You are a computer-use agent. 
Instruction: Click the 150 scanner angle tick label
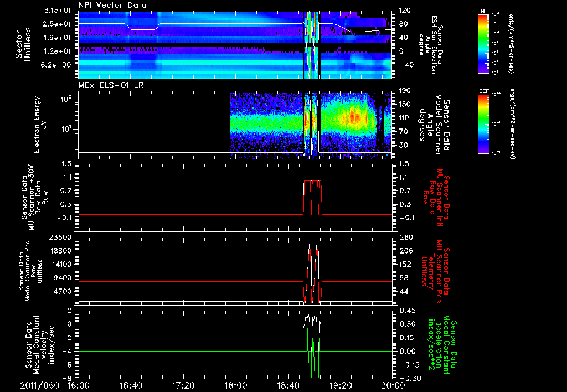click(405, 105)
